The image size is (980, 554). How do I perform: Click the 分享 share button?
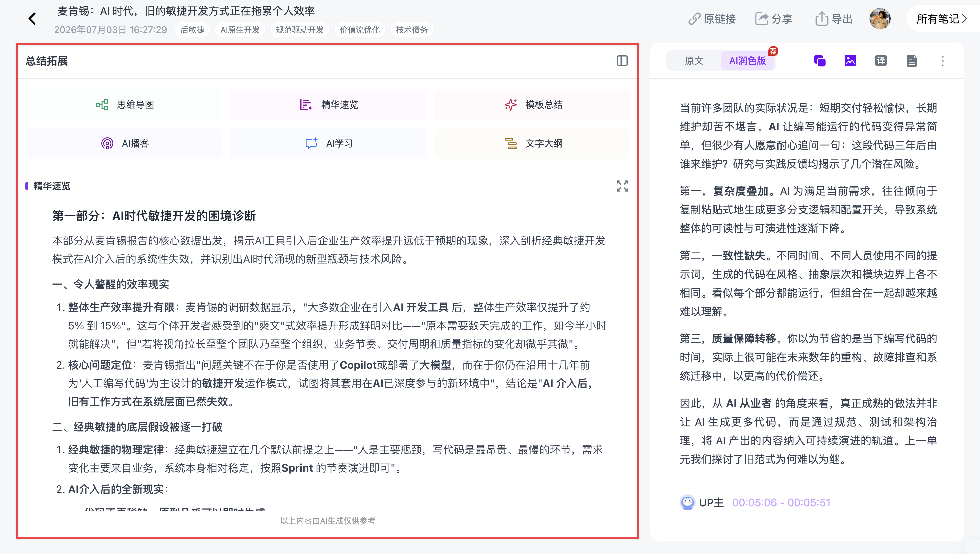774,19
